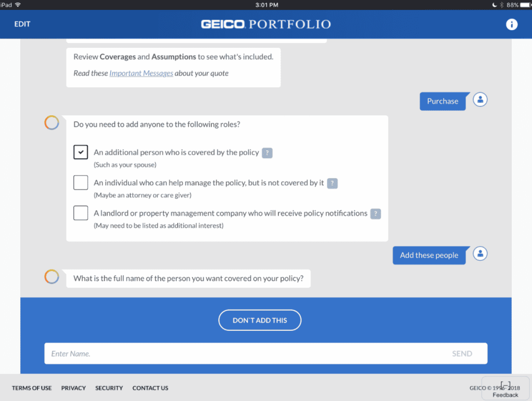532x401 pixels.
Task: Click the DON'T ADD THIS button
Action: click(x=260, y=320)
